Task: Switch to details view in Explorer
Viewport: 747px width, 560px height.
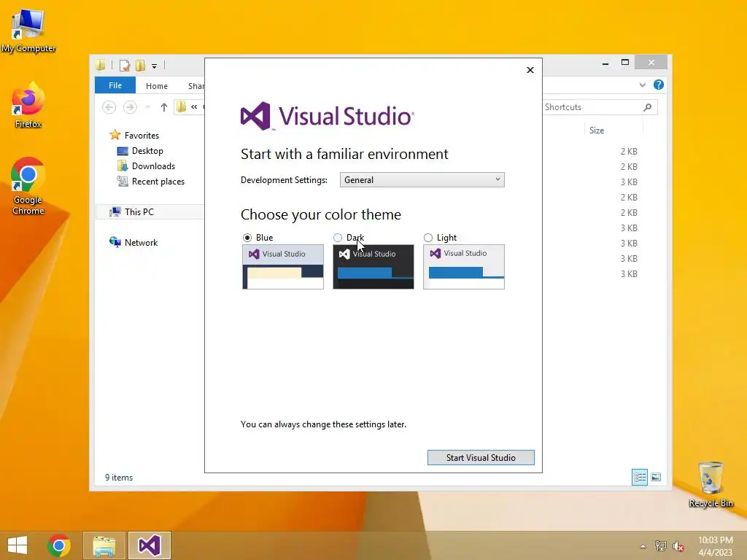Action: tap(639, 477)
